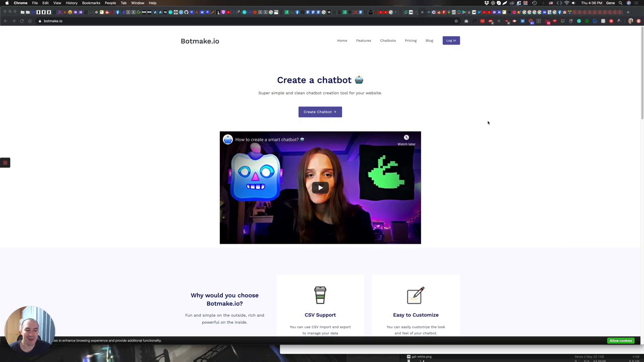Screen dimensions: 644x362
Task: Open the Chrome profile avatar
Action: tap(631, 21)
